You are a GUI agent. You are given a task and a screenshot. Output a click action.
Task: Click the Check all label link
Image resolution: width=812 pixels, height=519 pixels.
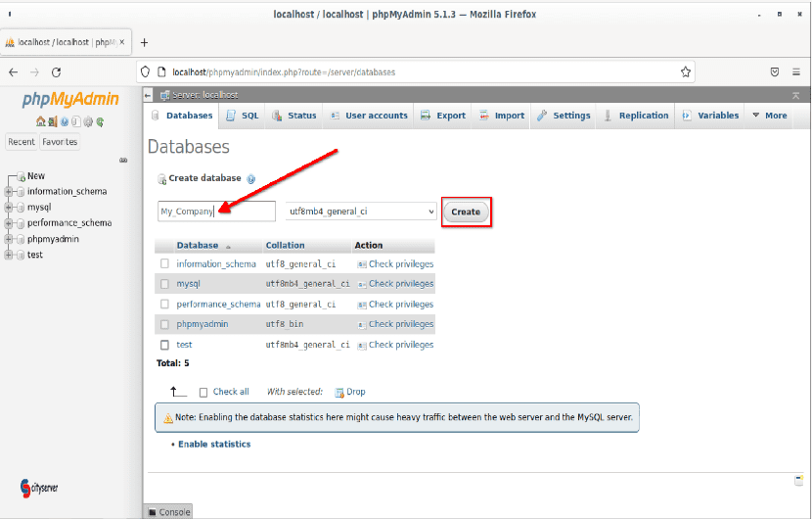pos(231,392)
